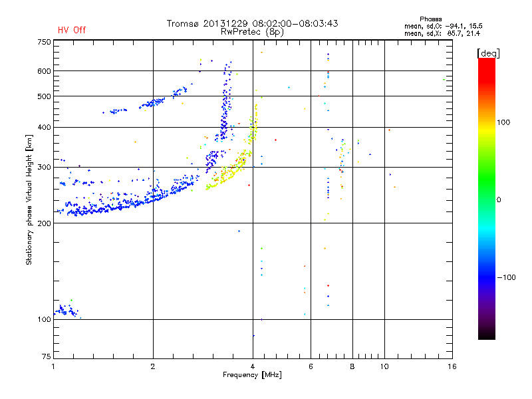Click the 'mean, sd,X: 85.7, 21.4' line
The height and width of the screenshot is (399, 532).
[x=442, y=34]
